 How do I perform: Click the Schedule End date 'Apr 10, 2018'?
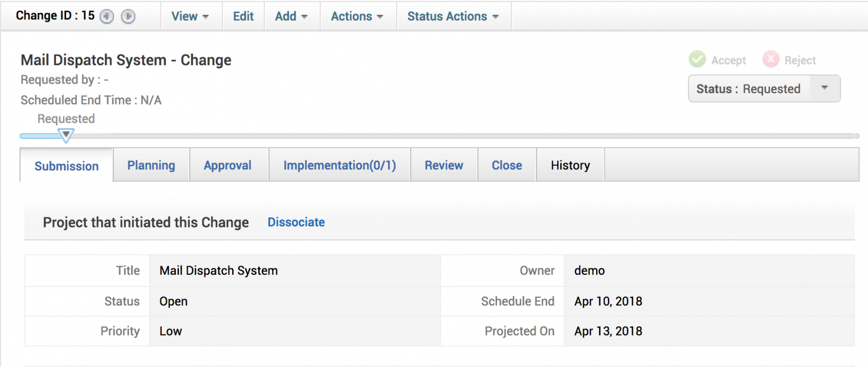609,301
